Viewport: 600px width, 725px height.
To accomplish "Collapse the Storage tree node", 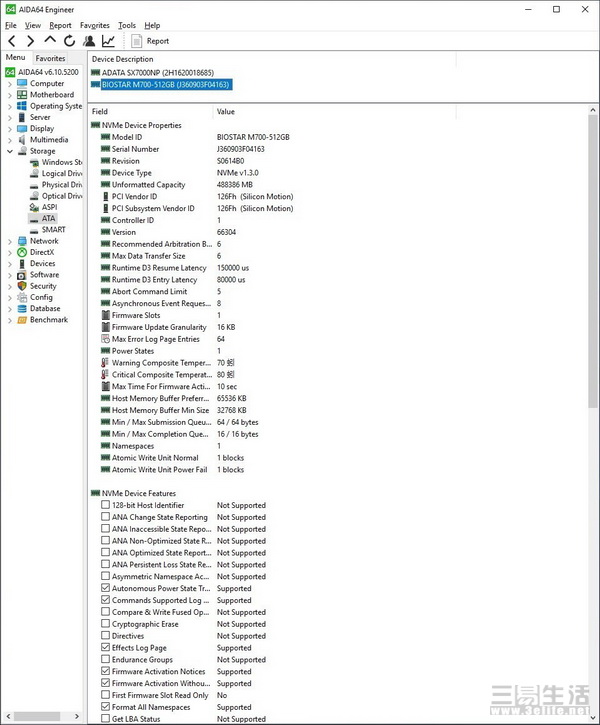I will [x=10, y=151].
